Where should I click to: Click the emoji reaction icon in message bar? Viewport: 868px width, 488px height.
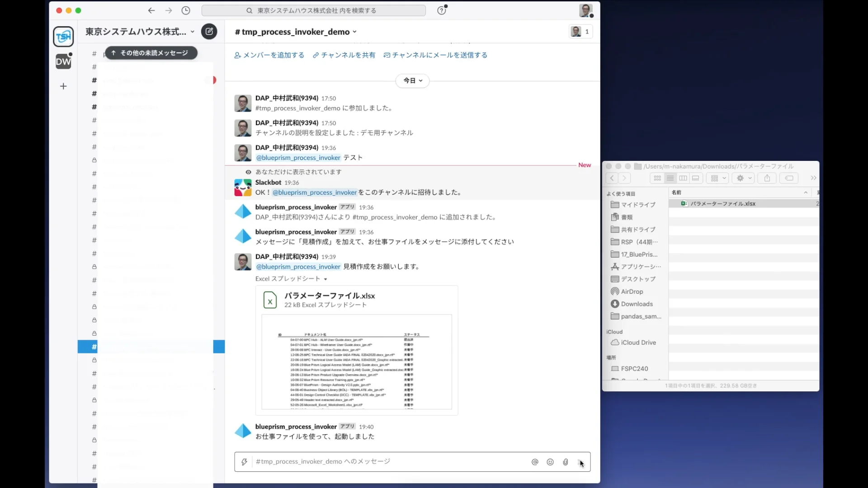click(550, 462)
